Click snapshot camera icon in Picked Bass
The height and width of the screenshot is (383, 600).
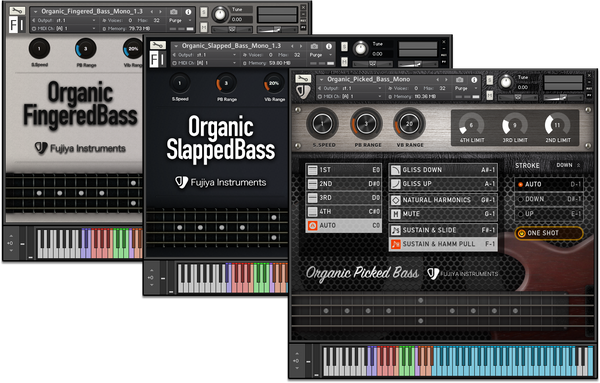[460, 80]
